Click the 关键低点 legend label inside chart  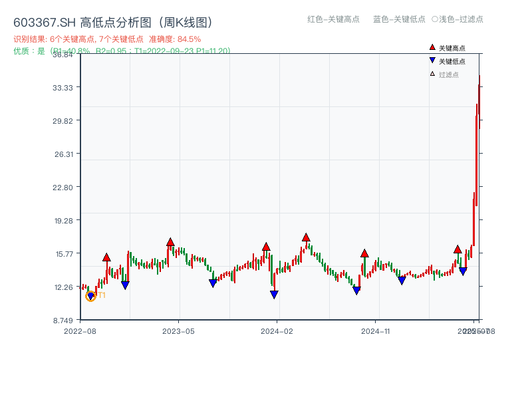pyautogui.click(x=452, y=61)
